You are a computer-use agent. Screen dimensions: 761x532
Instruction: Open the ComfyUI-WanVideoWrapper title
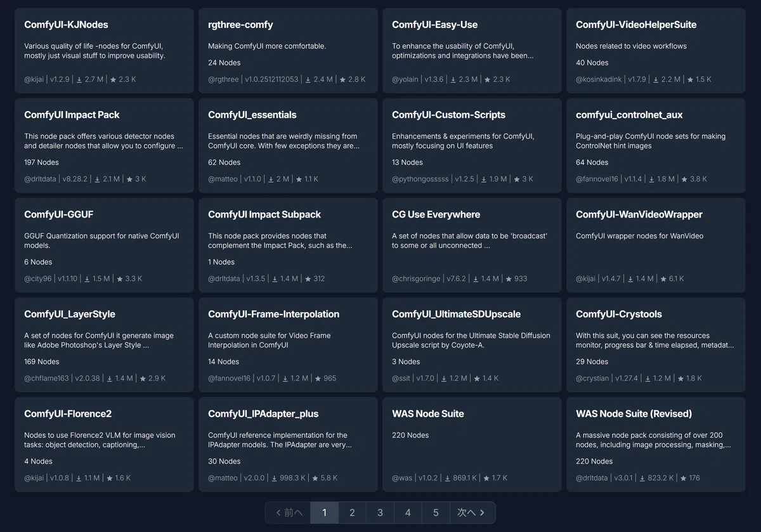639,214
